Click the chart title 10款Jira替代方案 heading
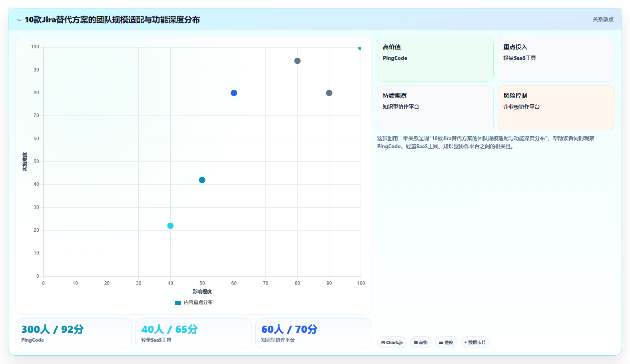 point(112,20)
